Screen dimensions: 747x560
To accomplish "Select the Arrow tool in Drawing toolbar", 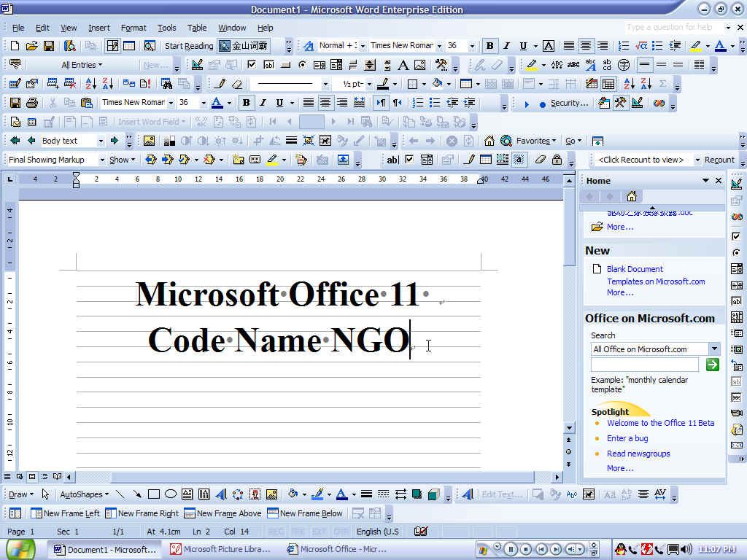I will pyautogui.click(x=136, y=494).
